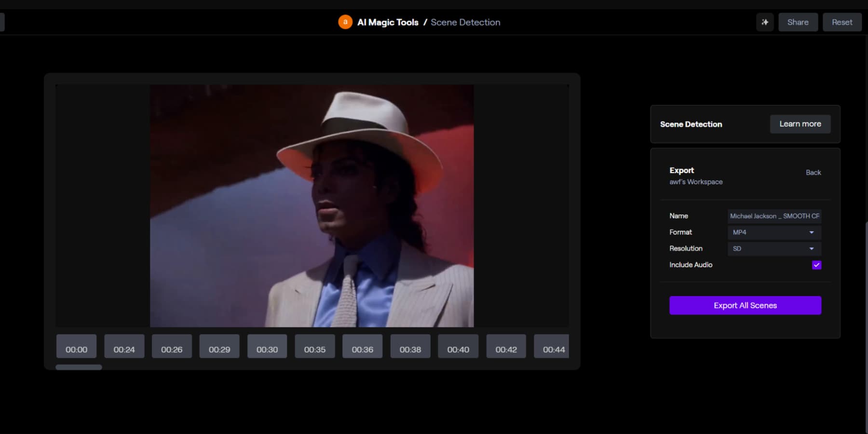Screen dimensions: 868x434
Task: Click the sparkle AI icon near Share
Action: point(765,22)
